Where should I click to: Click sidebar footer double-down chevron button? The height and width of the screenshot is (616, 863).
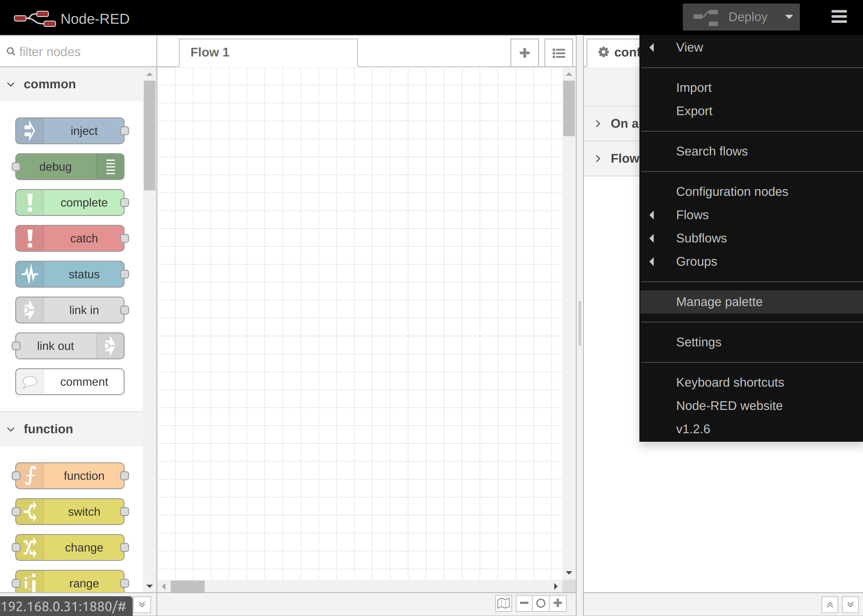click(x=850, y=605)
